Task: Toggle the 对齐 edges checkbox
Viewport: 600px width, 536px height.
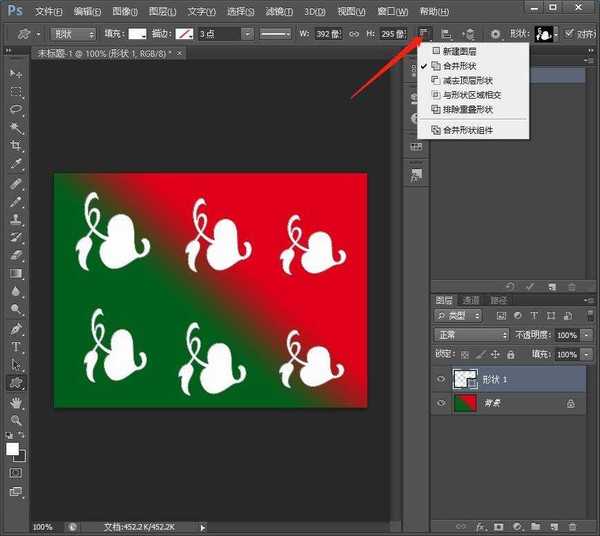Action: click(569, 33)
